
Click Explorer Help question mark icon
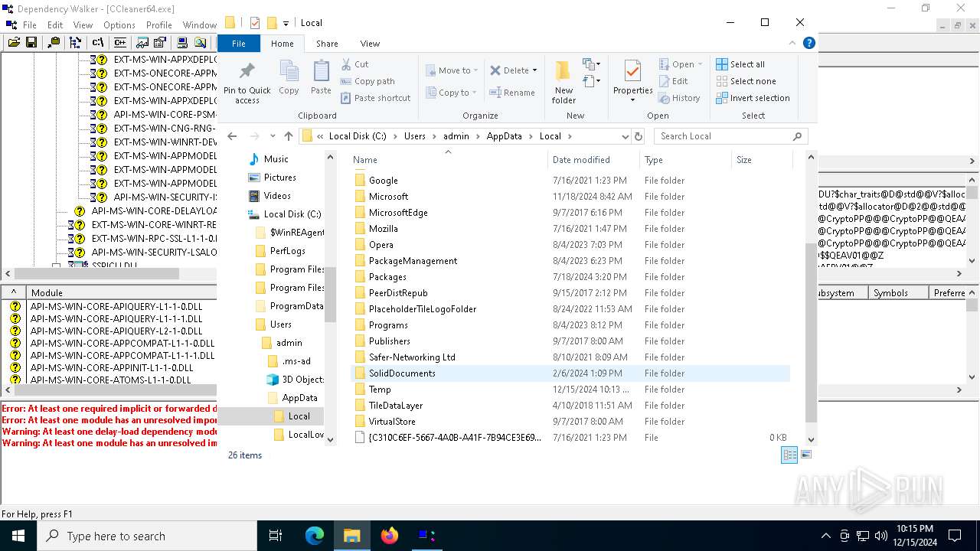coord(808,44)
